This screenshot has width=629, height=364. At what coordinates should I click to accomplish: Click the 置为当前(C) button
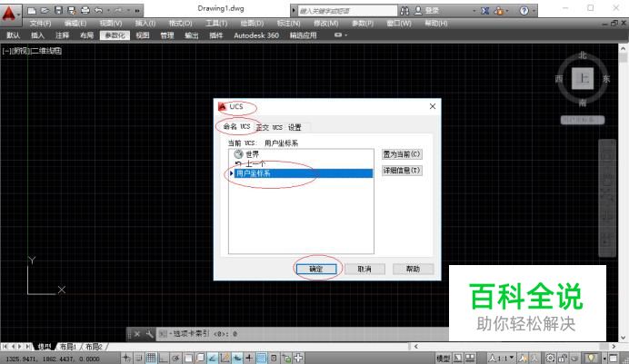click(x=402, y=154)
